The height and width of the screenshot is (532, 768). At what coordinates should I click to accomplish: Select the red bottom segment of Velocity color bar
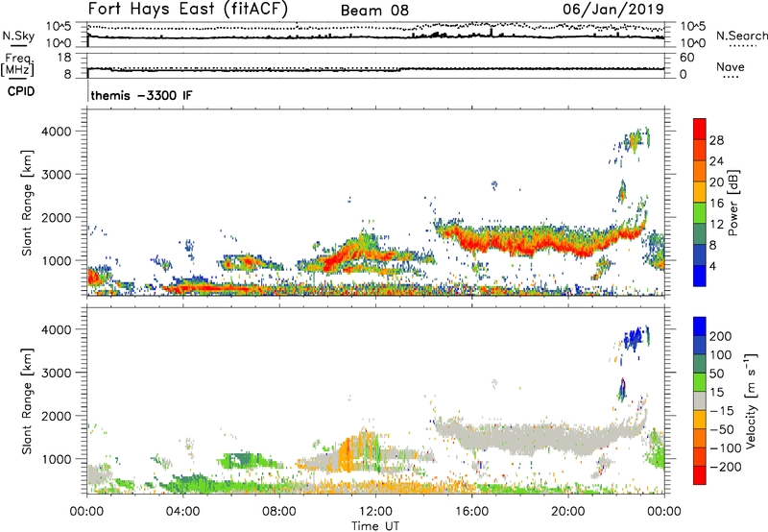pyautogui.click(x=700, y=475)
